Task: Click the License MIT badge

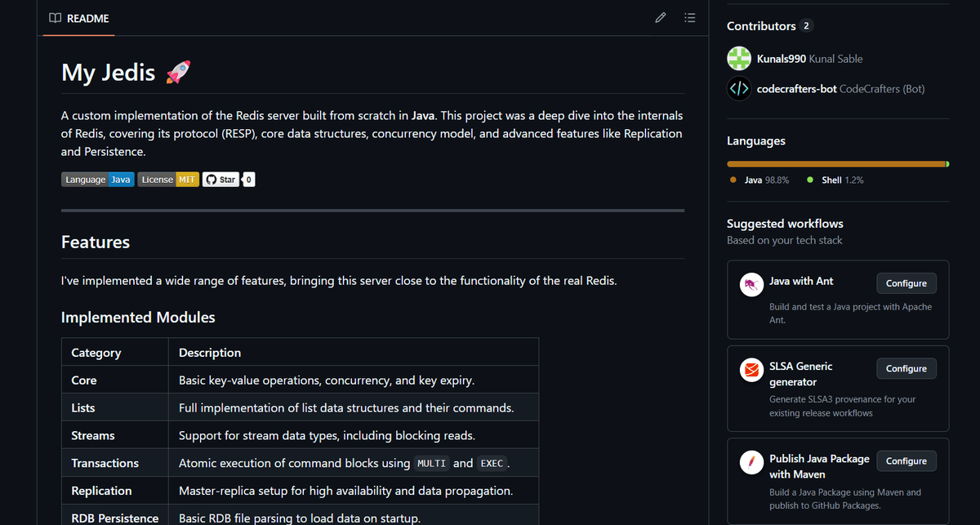Action: tap(168, 180)
